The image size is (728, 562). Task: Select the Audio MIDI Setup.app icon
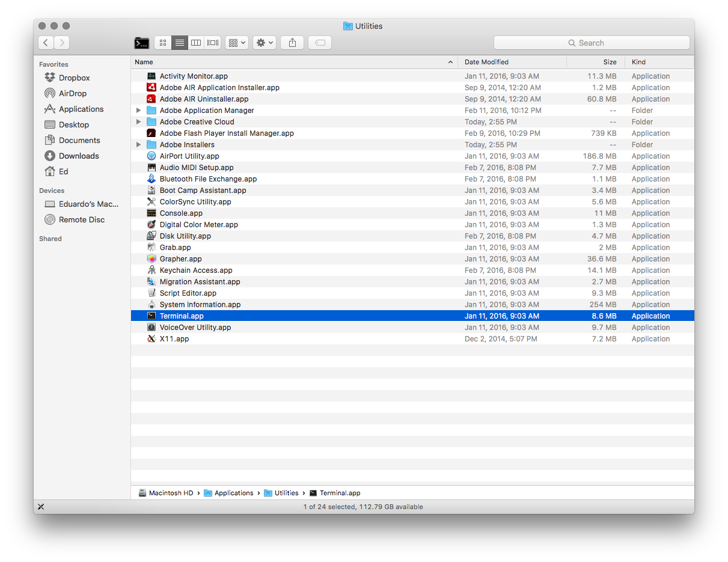(151, 168)
